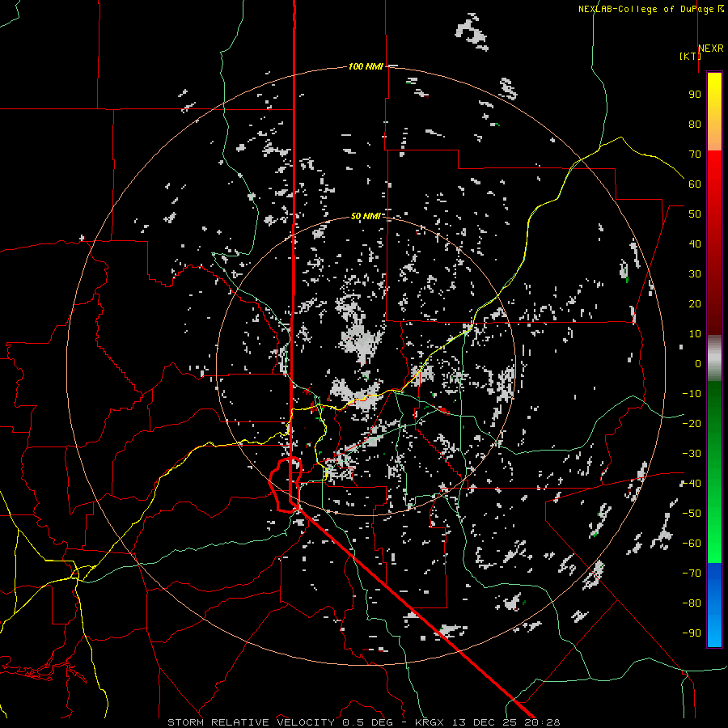Click the -80 value on the velocity scale
The image size is (728, 728).
click(692, 603)
